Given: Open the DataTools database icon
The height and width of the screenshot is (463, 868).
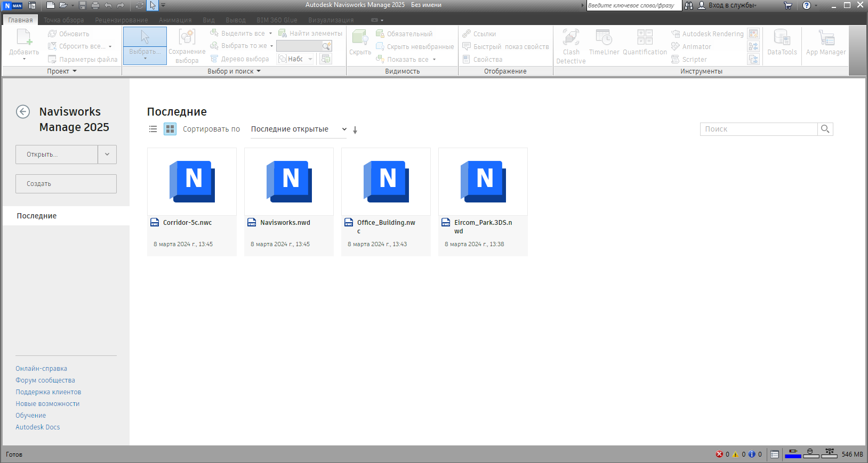Looking at the screenshot, I should coord(782,43).
